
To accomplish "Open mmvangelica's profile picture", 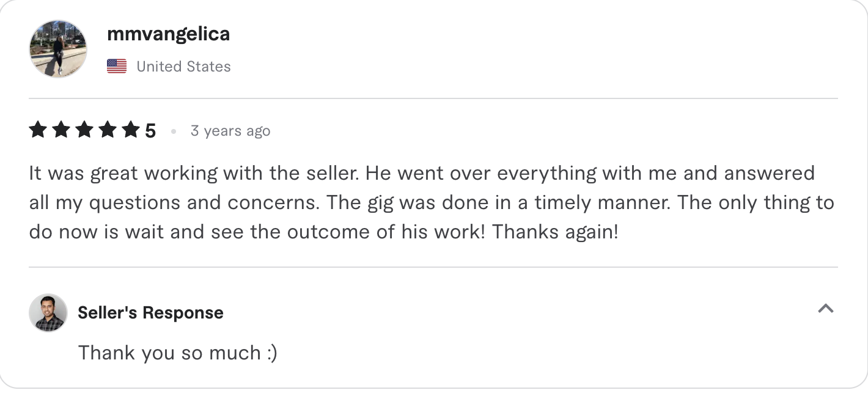I will pyautogui.click(x=58, y=48).
